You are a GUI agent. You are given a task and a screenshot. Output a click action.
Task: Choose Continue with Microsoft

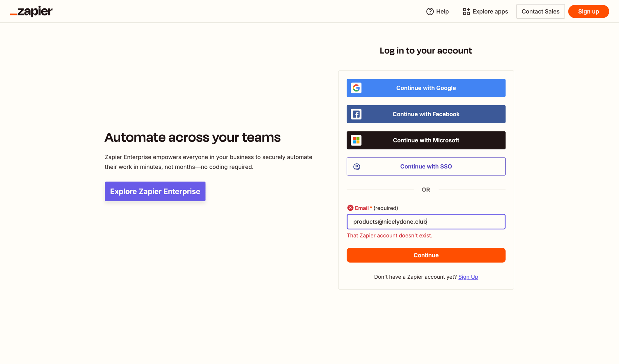click(426, 140)
